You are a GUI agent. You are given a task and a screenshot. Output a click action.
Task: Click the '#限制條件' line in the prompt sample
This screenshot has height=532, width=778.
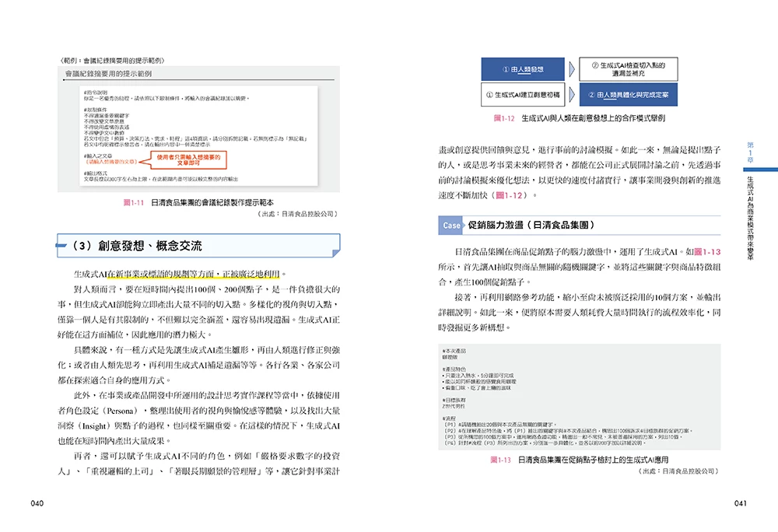coord(95,110)
